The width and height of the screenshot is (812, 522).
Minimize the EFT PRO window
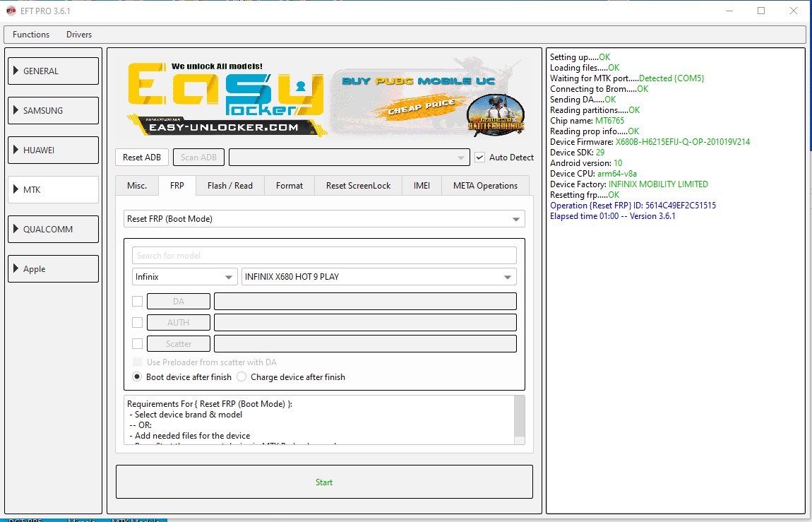(729, 11)
